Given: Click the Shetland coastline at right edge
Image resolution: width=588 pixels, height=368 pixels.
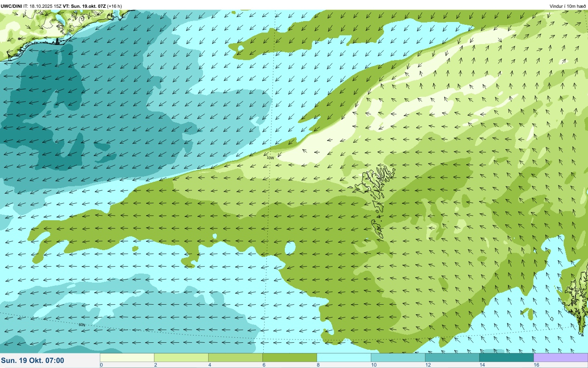Looking at the screenshot, I should click(577, 298).
